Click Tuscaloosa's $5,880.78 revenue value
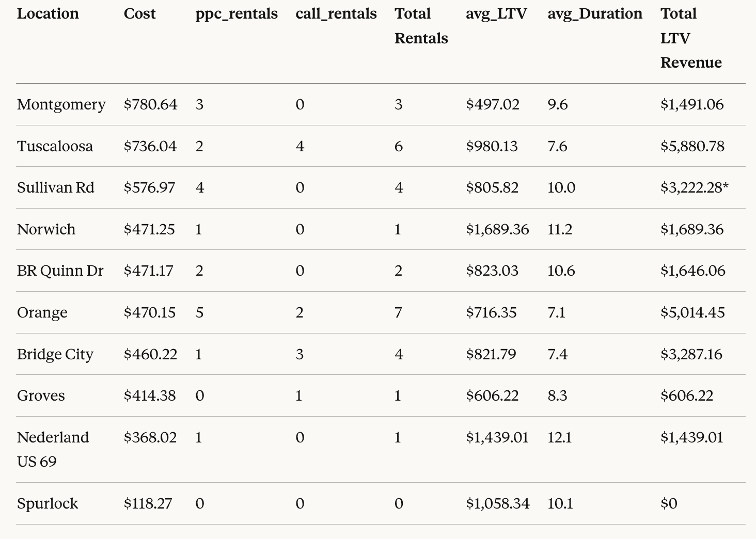Image resolution: width=756 pixels, height=539 pixels. 692,146
